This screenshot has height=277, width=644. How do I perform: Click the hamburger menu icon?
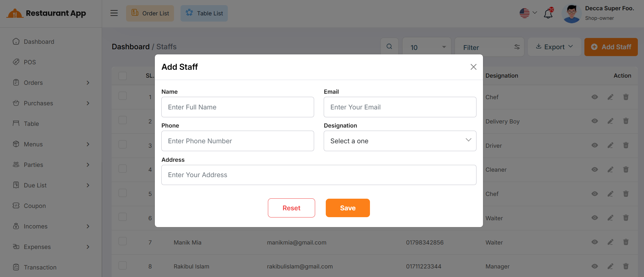point(114,13)
